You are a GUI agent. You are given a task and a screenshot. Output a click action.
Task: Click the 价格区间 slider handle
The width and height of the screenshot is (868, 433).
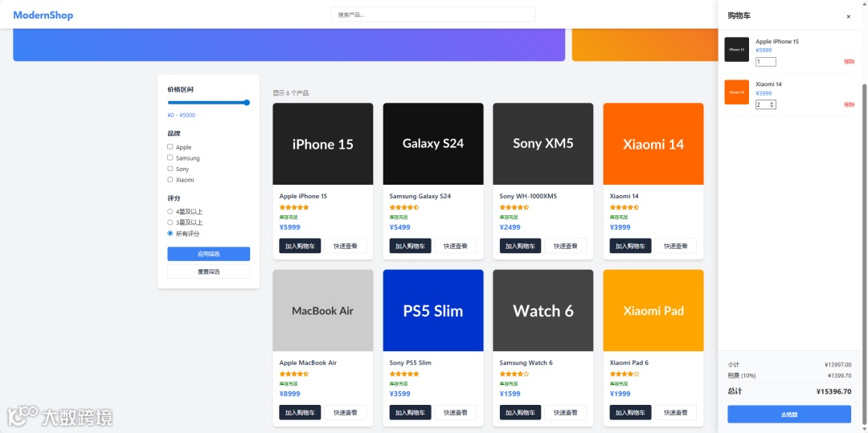247,102
